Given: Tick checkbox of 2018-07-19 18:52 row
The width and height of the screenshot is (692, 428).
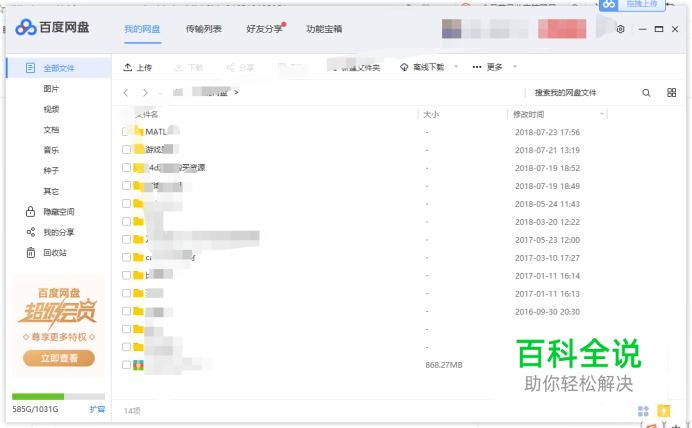Looking at the screenshot, I should point(126,168).
